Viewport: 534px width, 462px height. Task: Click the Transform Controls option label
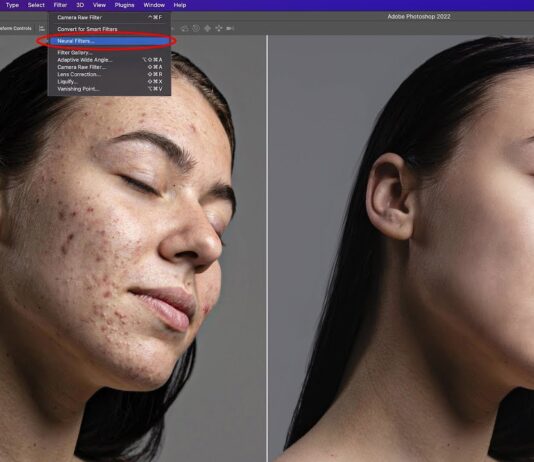click(16, 29)
